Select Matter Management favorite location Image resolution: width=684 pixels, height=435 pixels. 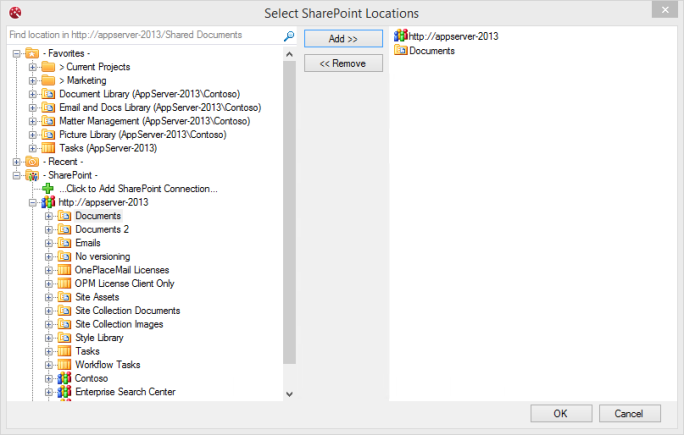click(x=153, y=120)
